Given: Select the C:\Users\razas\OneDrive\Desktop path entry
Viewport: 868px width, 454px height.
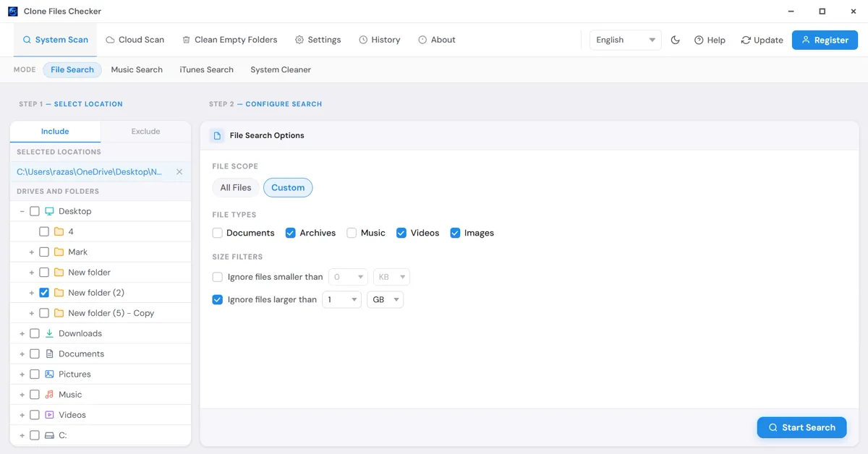Looking at the screenshot, I should pyautogui.click(x=90, y=172).
